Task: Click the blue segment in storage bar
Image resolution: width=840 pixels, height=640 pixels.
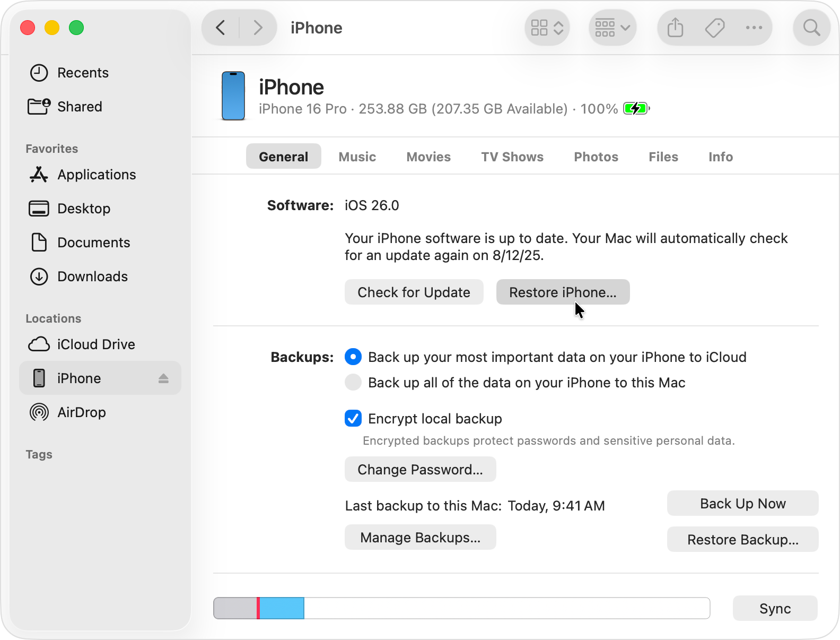Action: [282, 608]
